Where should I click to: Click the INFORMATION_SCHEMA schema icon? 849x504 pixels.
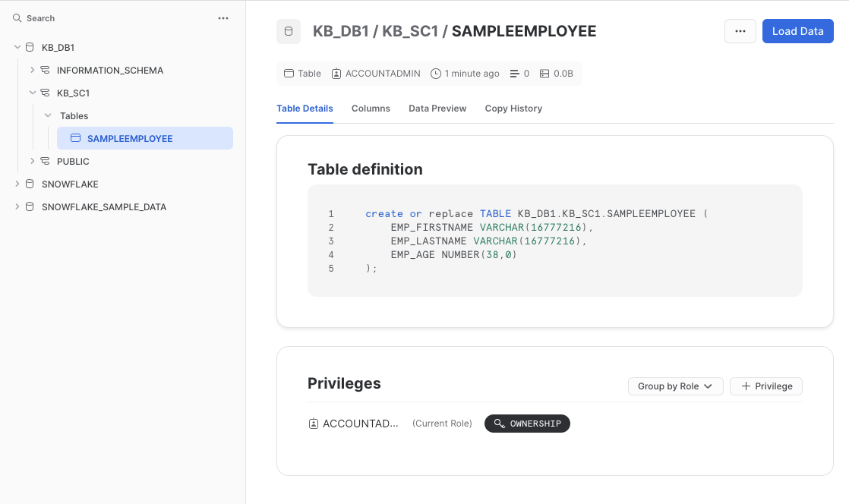pos(45,71)
